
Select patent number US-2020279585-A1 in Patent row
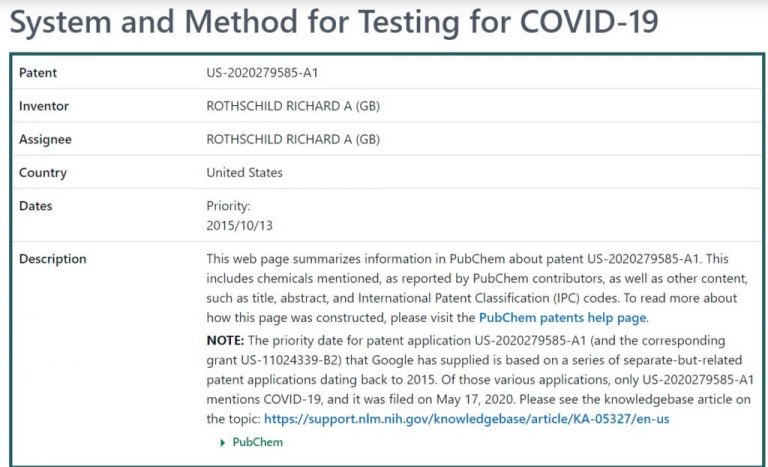[x=262, y=73]
